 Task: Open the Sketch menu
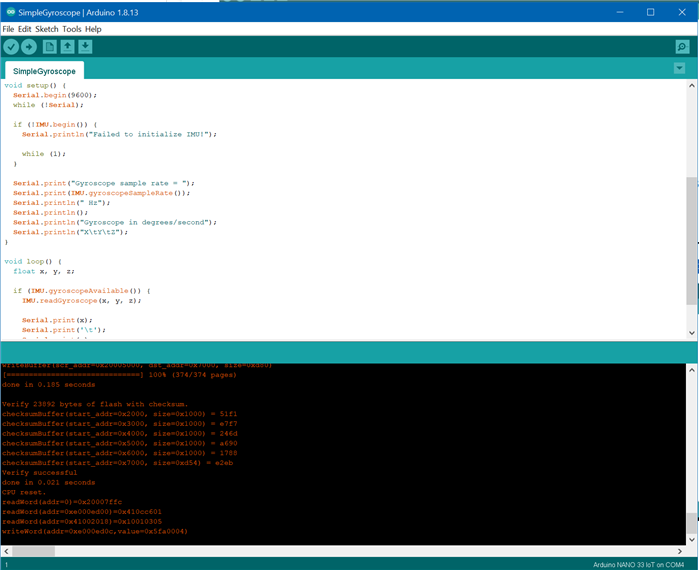click(x=47, y=29)
